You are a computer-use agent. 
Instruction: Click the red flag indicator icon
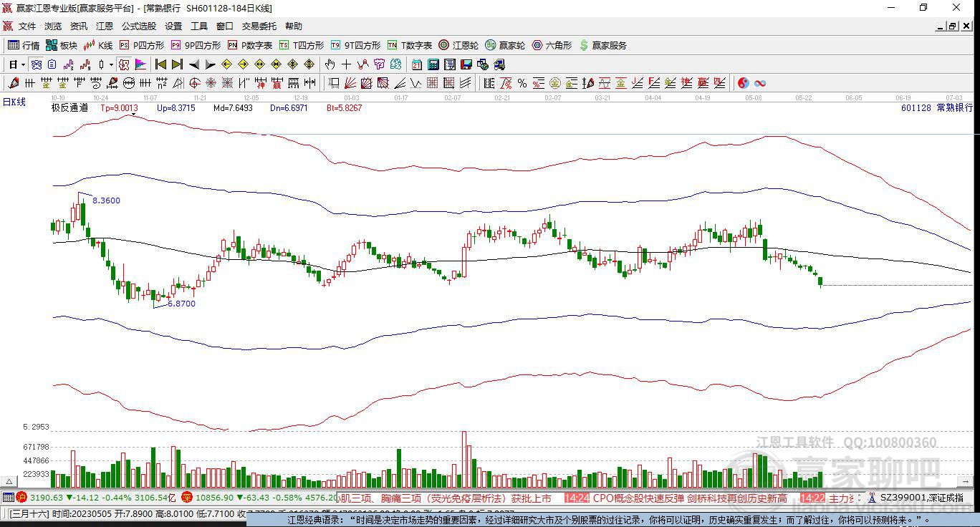140,64
